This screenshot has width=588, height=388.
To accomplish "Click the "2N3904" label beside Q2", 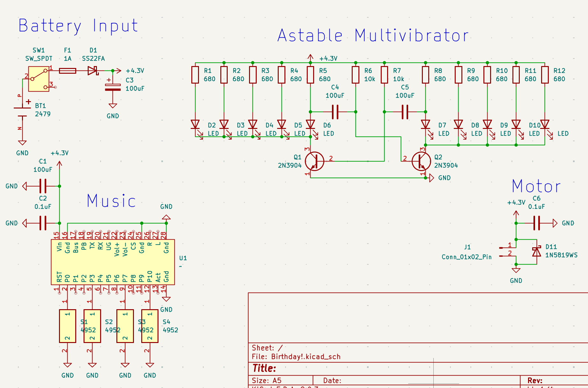I will (x=446, y=165).
